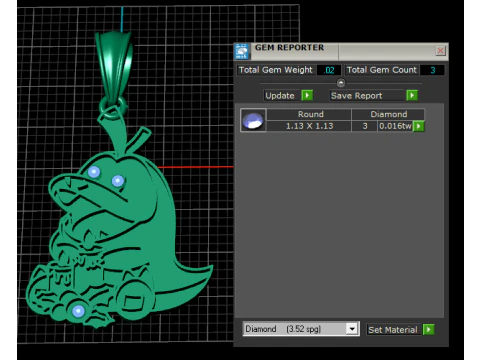The height and width of the screenshot is (360, 480).
Task: Click the Total Gem Count value 3
Action: [x=432, y=70]
